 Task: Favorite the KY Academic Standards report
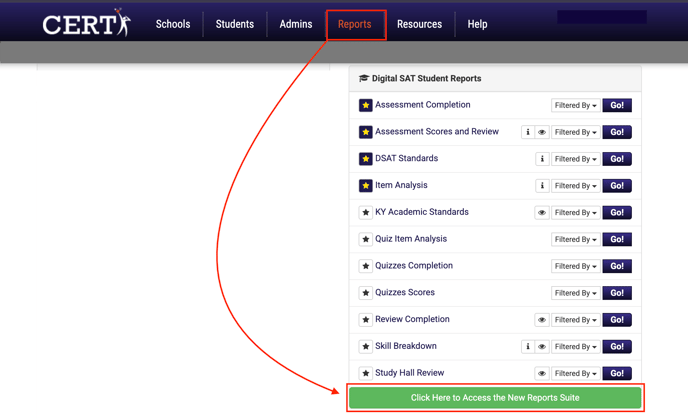(366, 213)
